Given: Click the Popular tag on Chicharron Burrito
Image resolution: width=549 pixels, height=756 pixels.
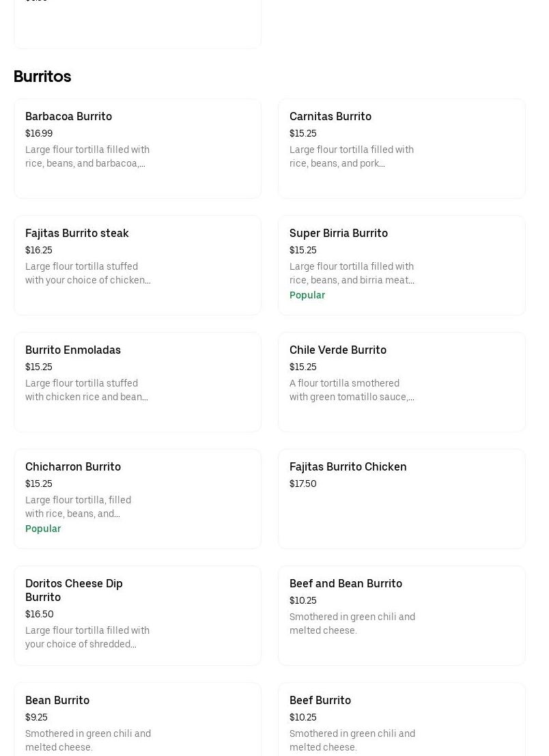Looking at the screenshot, I should coord(43,529).
